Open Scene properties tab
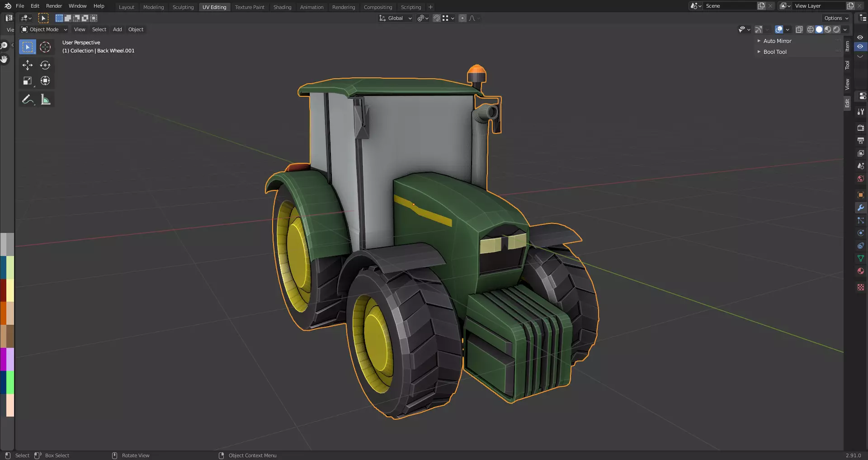Image resolution: width=868 pixels, height=460 pixels. click(x=861, y=166)
